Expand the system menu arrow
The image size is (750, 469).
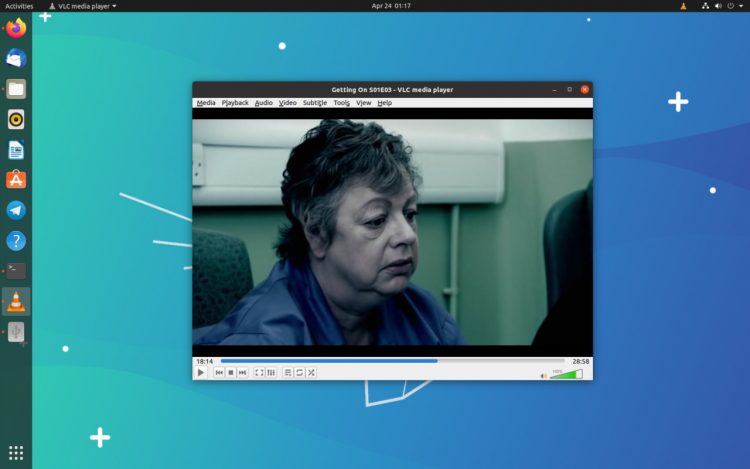pyautogui.click(x=741, y=6)
